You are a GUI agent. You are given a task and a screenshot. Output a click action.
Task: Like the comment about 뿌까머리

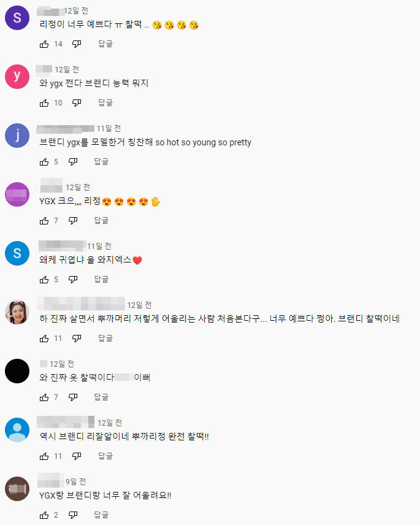(x=44, y=339)
